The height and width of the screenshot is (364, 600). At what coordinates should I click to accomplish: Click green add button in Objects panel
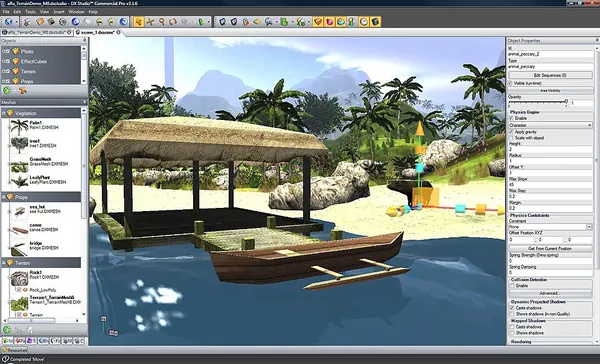7,91
